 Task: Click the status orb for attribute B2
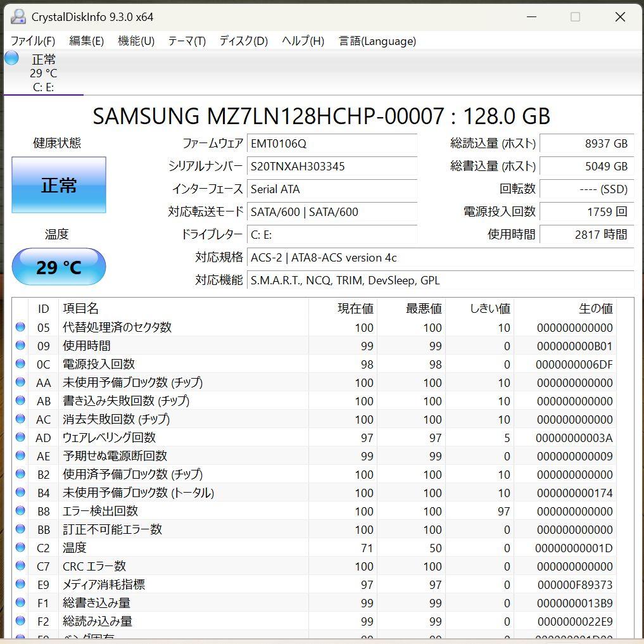click(20, 474)
